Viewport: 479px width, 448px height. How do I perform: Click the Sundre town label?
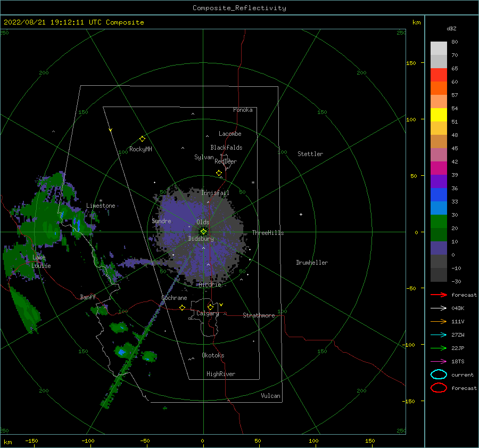pos(161,221)
